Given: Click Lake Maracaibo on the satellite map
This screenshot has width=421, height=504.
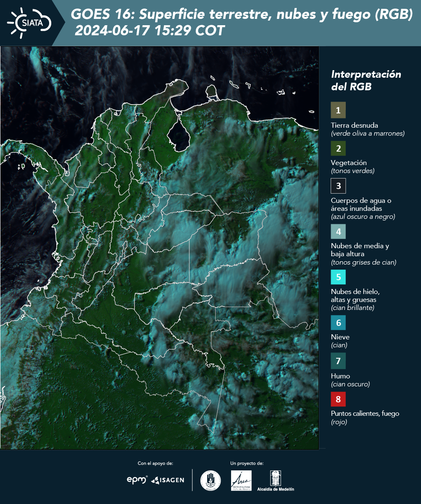Looking at the screenshot, I should pyautogui.click(x=179, y=134).
